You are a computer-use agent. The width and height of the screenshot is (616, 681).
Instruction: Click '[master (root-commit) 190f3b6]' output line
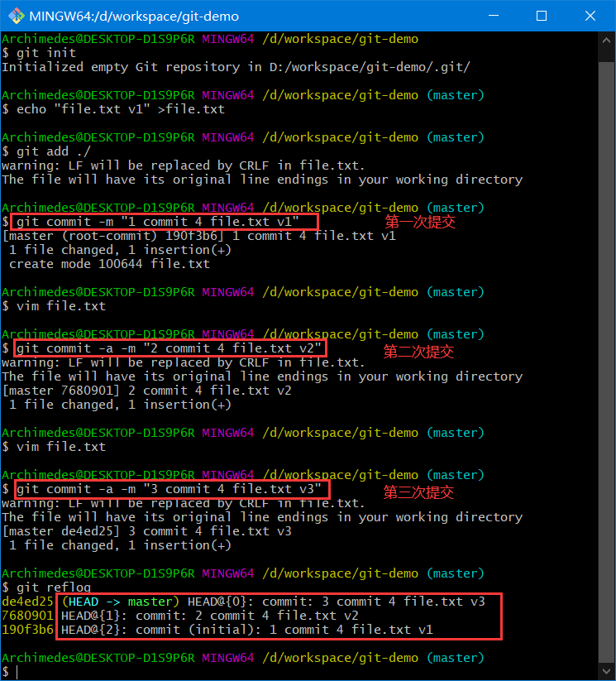pos(198,236)
